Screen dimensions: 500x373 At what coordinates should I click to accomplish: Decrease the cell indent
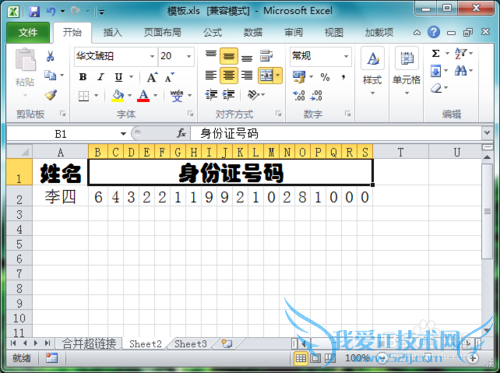pyautogui.click(x=211, y=95)
